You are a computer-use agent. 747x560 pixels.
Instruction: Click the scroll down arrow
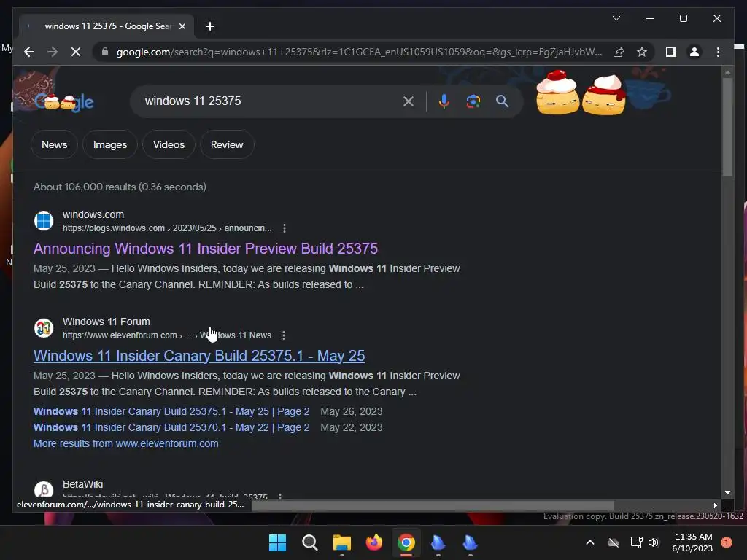[x=727, y=493]
